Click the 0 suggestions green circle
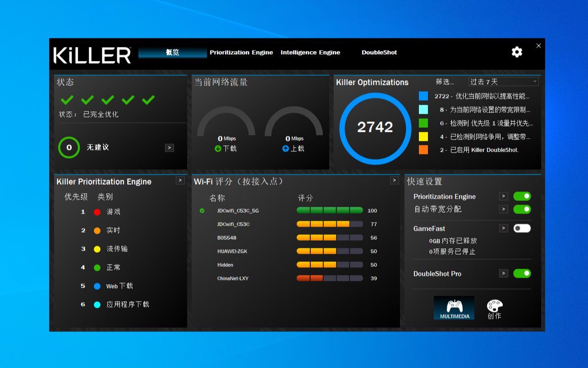This screenshot has height=368, width=588. click(x=69, y=147)
